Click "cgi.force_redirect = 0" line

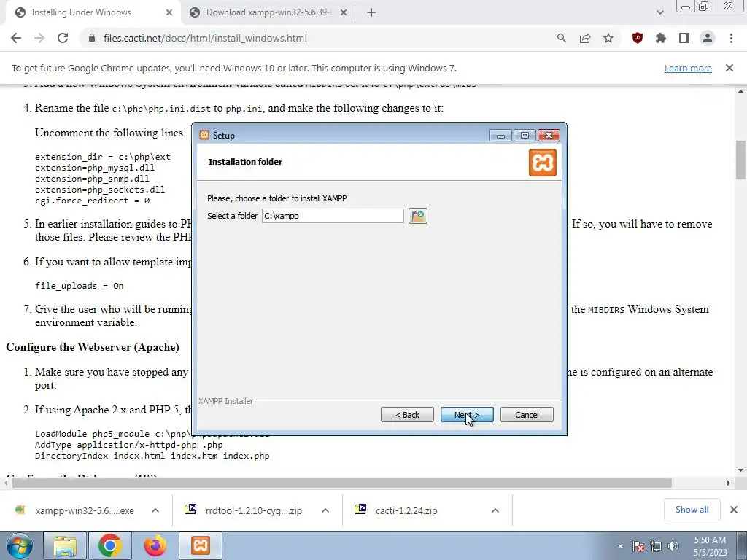(92, 201)
